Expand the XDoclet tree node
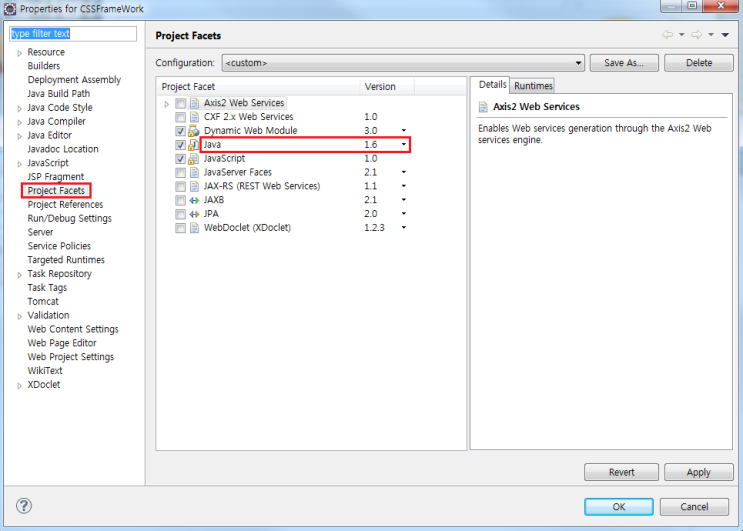Viewport: 743px width, 531px height. pos(19,386)
